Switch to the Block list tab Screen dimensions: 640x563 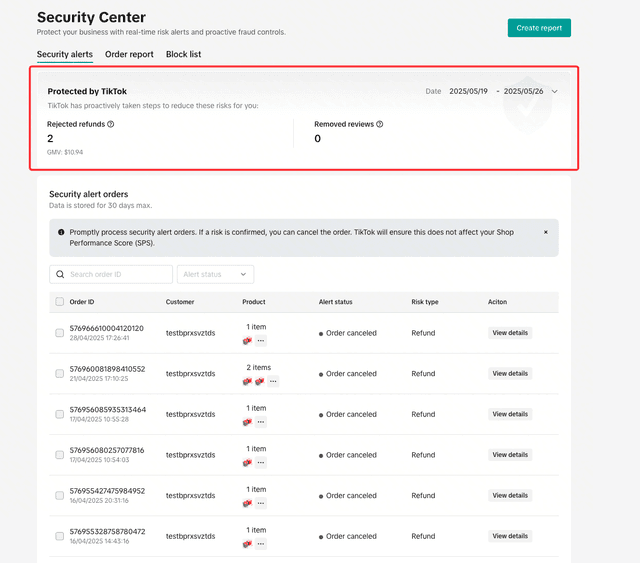(183, 54)
